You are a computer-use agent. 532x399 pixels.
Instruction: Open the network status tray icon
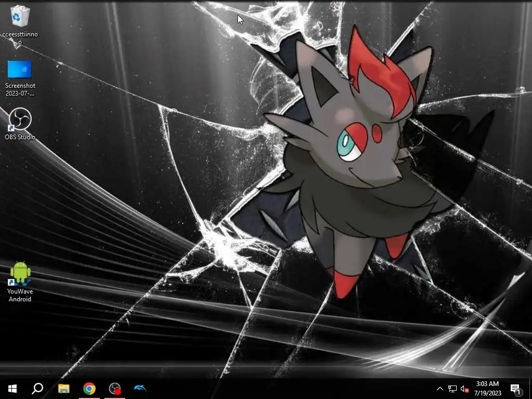point(453,389)
